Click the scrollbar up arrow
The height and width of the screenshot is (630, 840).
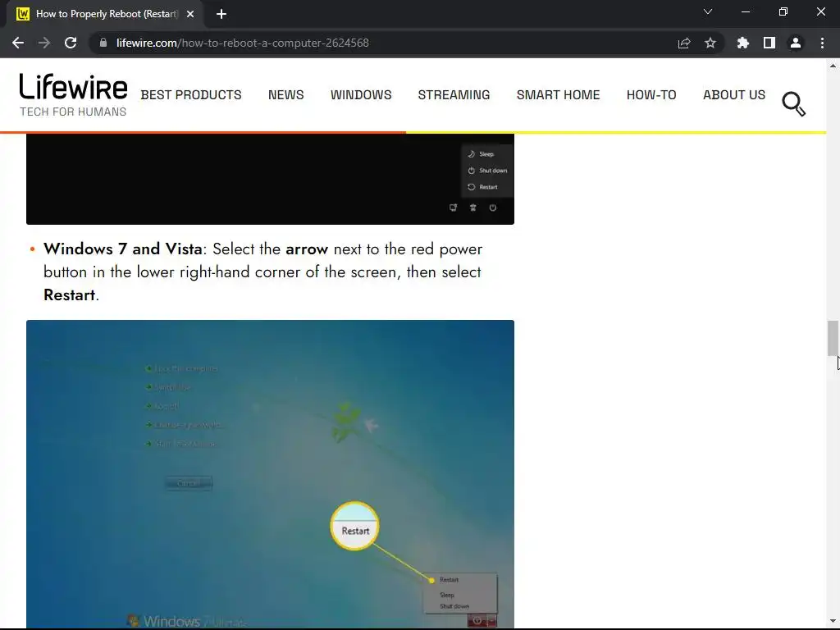(x=833, y=66)
